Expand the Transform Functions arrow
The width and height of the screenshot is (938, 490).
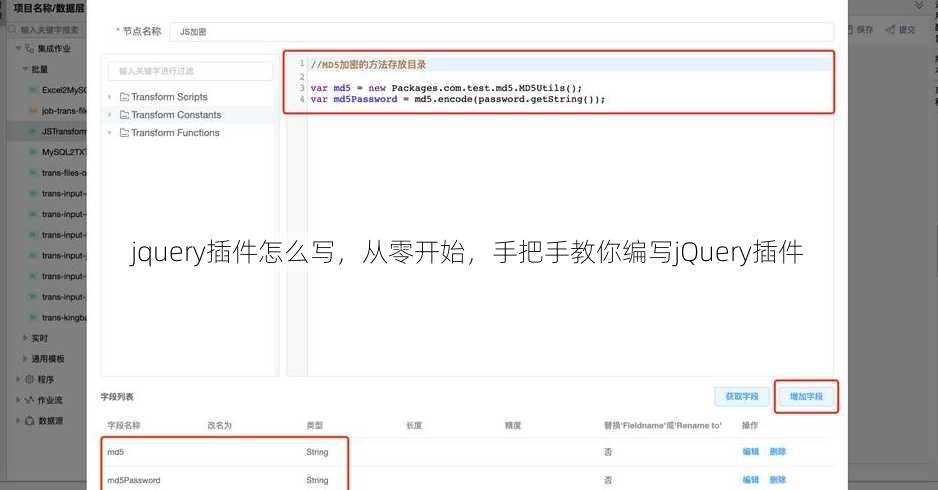click(110, 133)
